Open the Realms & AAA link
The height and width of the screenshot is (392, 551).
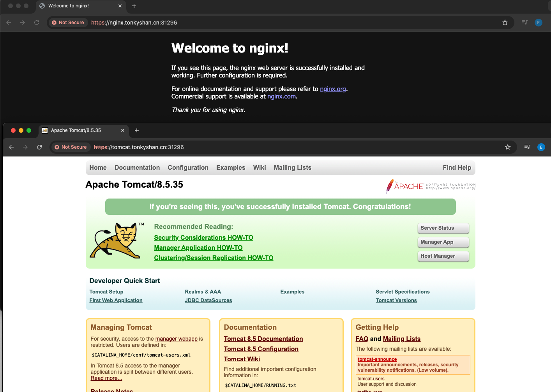point(203,292)
